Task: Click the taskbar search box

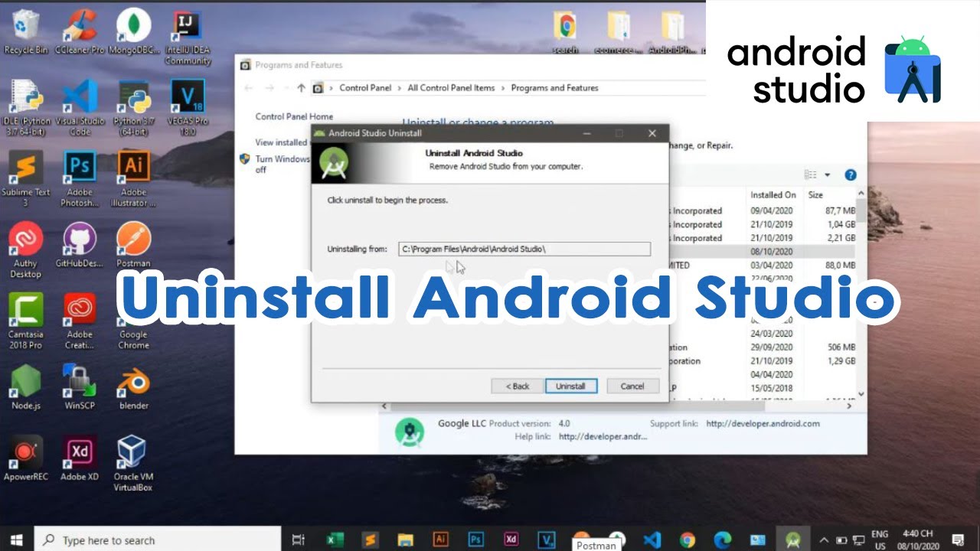Action: (158, 540)
